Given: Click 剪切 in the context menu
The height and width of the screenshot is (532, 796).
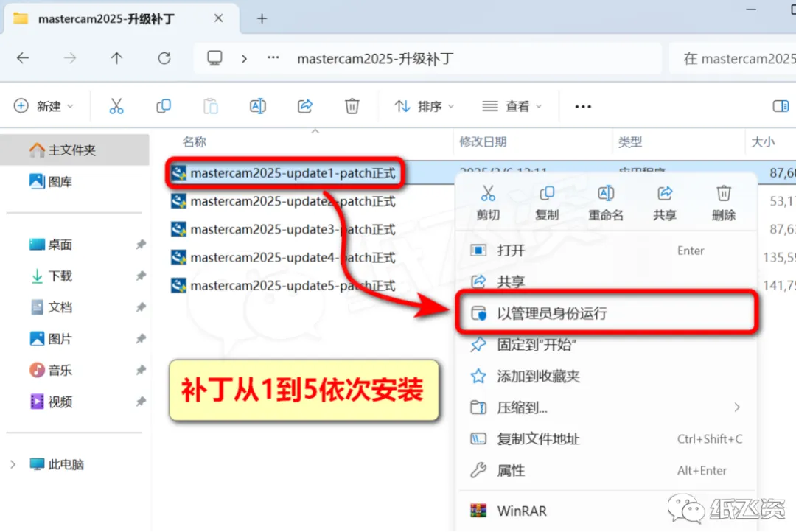Looking at the screenshot, I should 488,203.
